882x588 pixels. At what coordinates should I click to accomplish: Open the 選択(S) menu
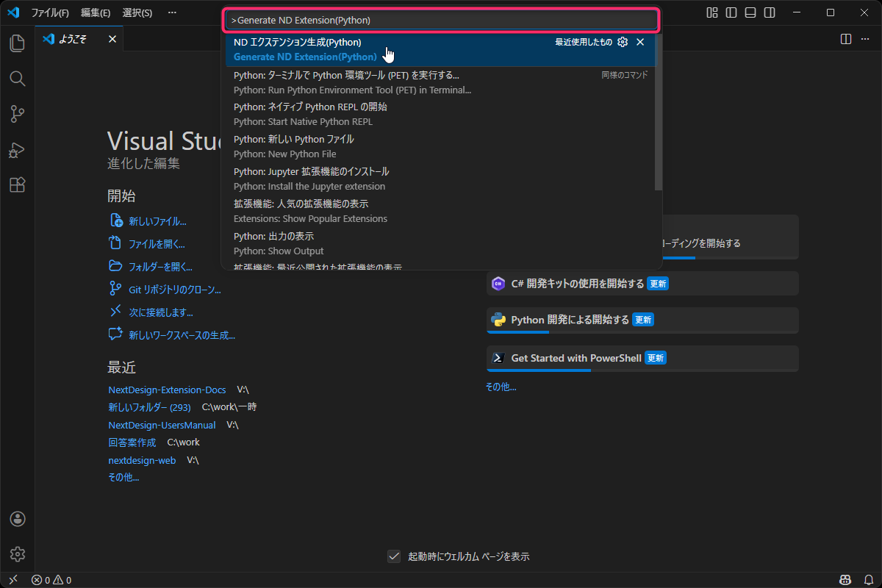pyautogui.click(x=137, y=12)
